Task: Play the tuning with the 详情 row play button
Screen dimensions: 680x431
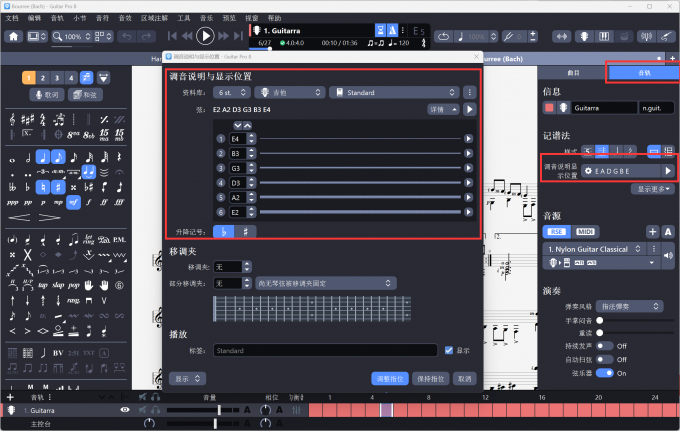Action: point(470,109)
